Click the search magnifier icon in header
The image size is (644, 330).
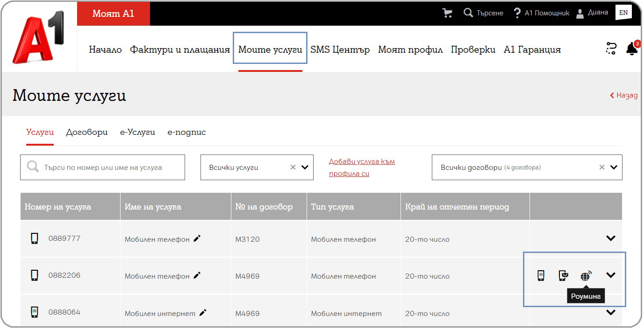click(468, 13)
